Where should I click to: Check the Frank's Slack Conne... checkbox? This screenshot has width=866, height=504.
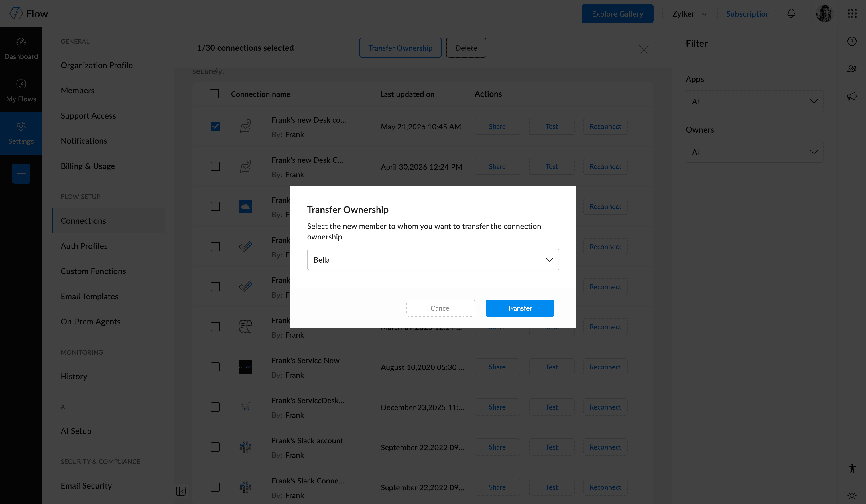tap(215, 487)
